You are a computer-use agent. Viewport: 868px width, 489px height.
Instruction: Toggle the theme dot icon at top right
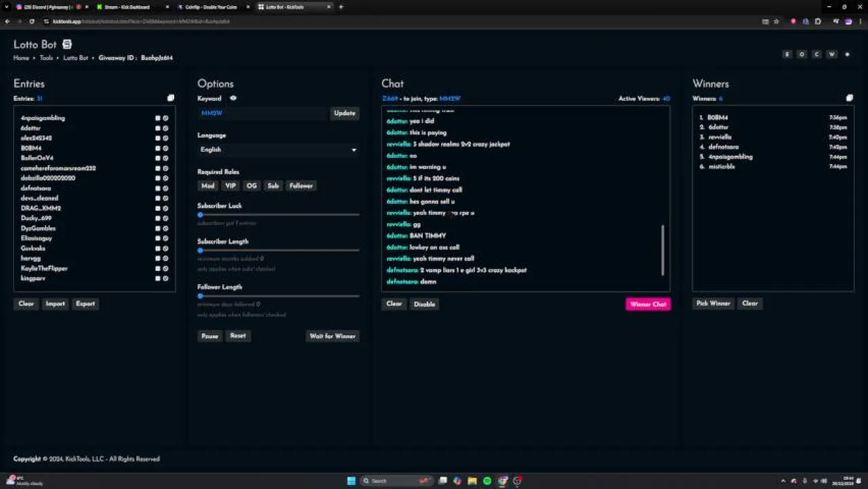coord(847,54)
